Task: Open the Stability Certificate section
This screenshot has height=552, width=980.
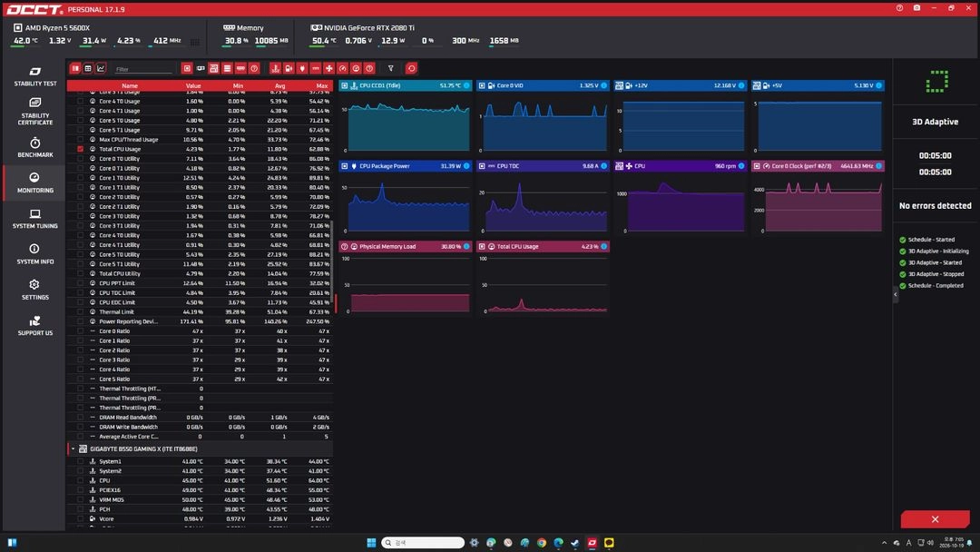Action: (35, 112)
